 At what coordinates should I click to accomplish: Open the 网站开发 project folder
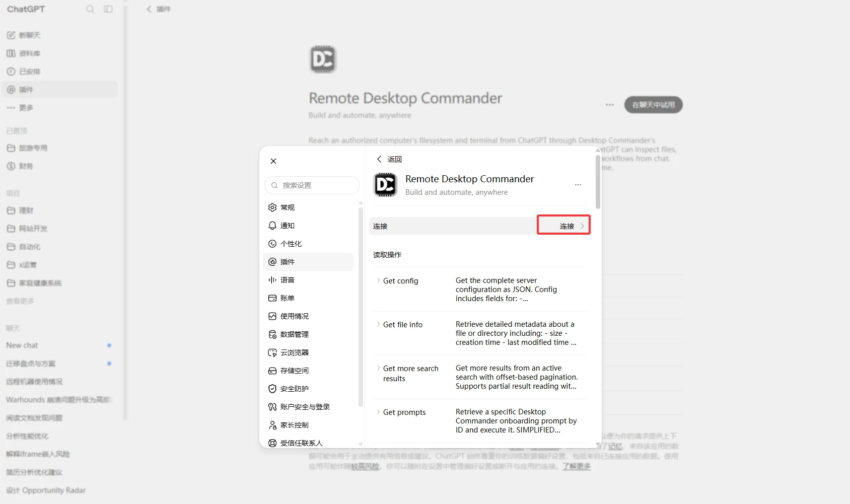point(59,229)
